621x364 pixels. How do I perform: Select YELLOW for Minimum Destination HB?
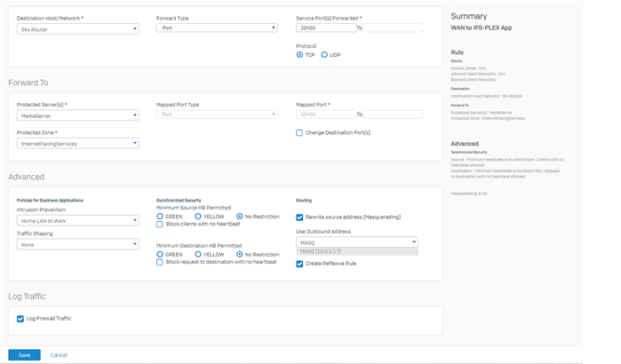198,255
